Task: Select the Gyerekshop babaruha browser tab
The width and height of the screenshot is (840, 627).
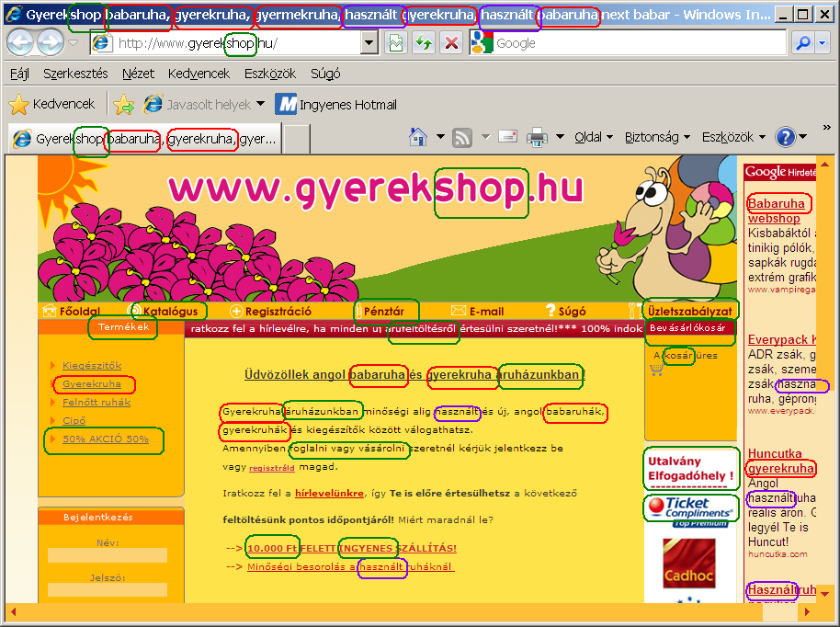Action: (144, 140)
